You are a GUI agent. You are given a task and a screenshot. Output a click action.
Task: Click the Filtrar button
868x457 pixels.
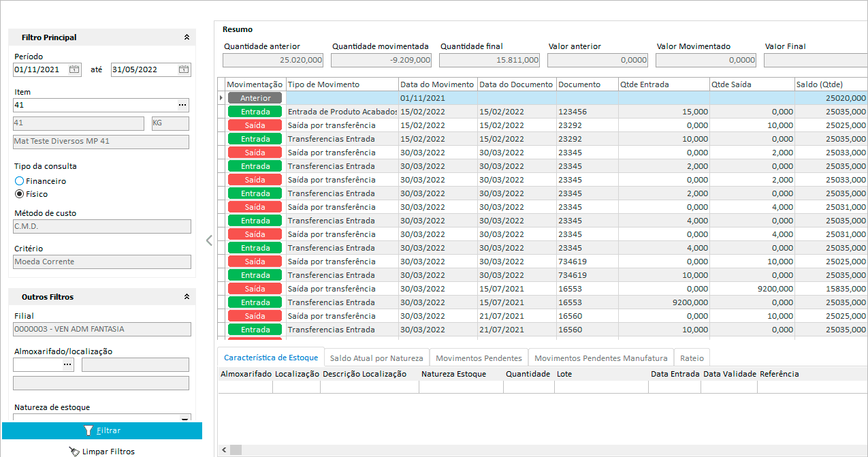(x=102, y=430)
